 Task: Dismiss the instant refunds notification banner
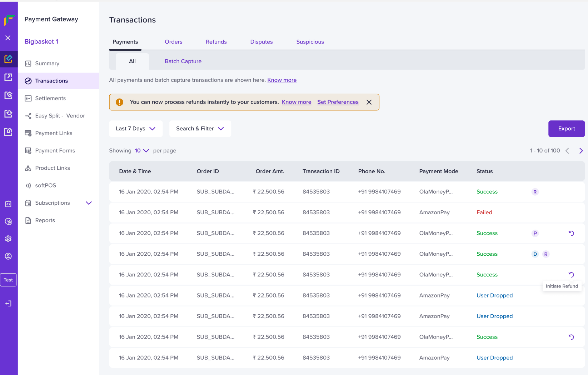pos(369,102)
